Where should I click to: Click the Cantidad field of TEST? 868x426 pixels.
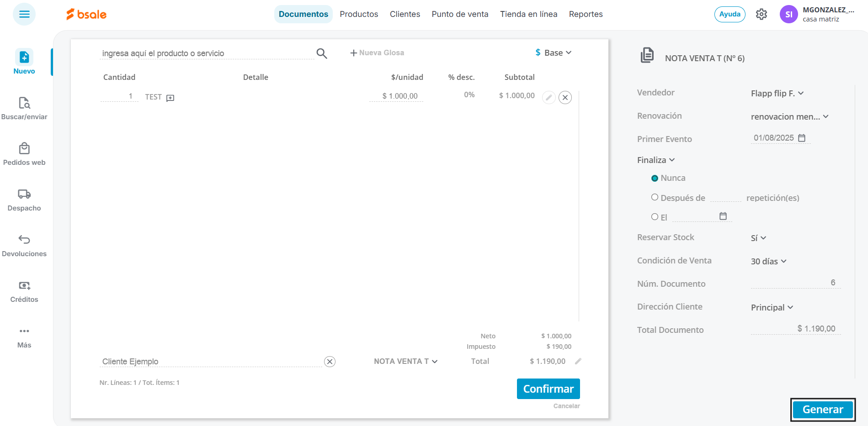(119, 96)
